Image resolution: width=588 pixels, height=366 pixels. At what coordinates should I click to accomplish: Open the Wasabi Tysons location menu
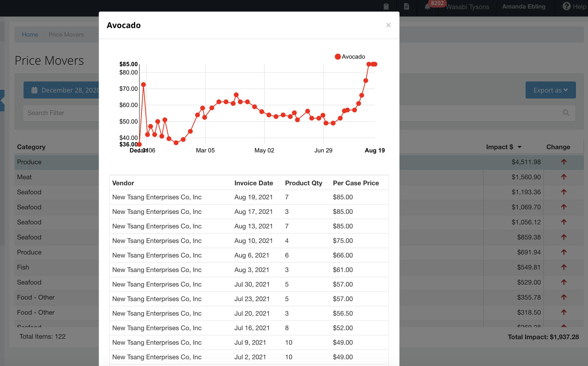467,7
